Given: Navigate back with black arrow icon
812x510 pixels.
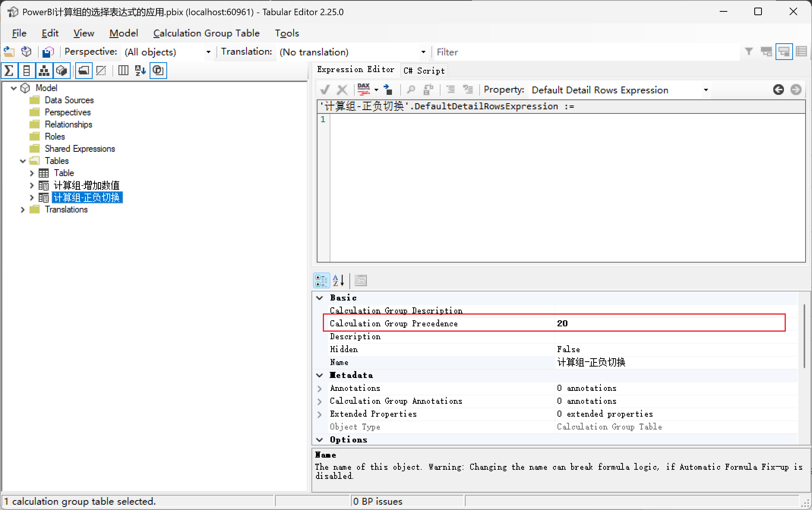Looking at the screenshot, I should point(778,90).
